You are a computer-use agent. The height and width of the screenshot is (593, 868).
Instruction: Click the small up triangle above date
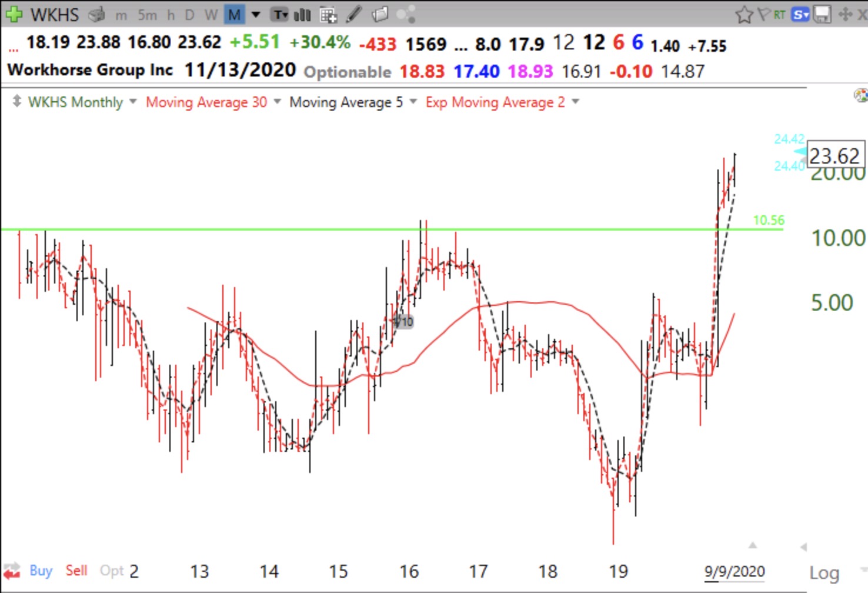pos(752,545)
